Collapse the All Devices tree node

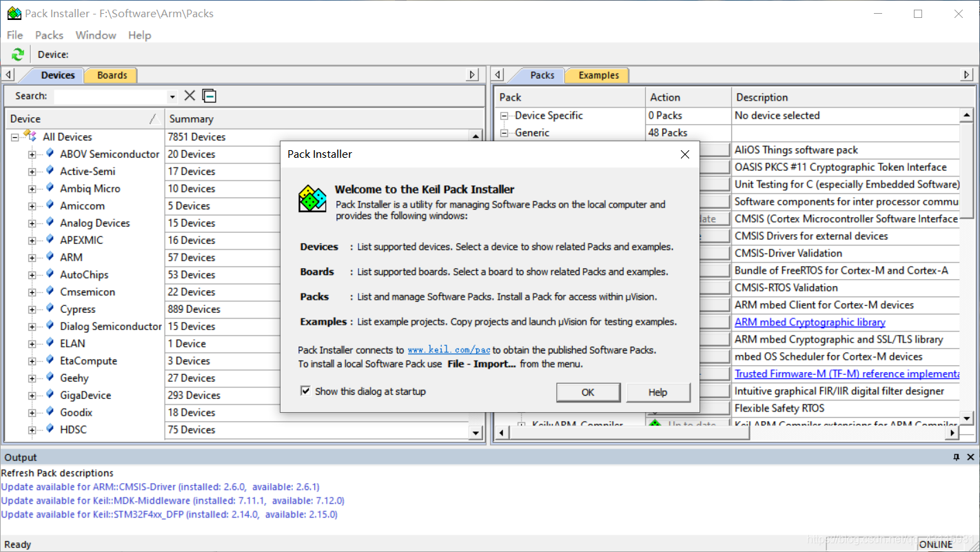pyautogui.click(x=14, y=137)
